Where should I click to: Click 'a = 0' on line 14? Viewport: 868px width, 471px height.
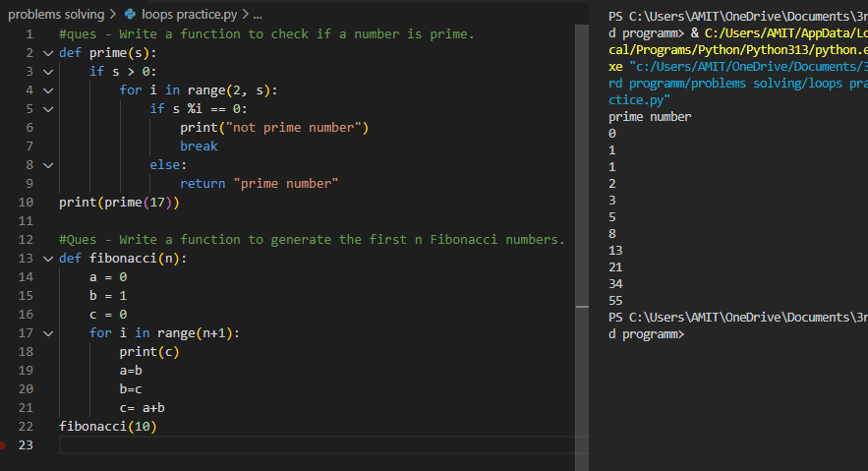(x=108, y=277)
